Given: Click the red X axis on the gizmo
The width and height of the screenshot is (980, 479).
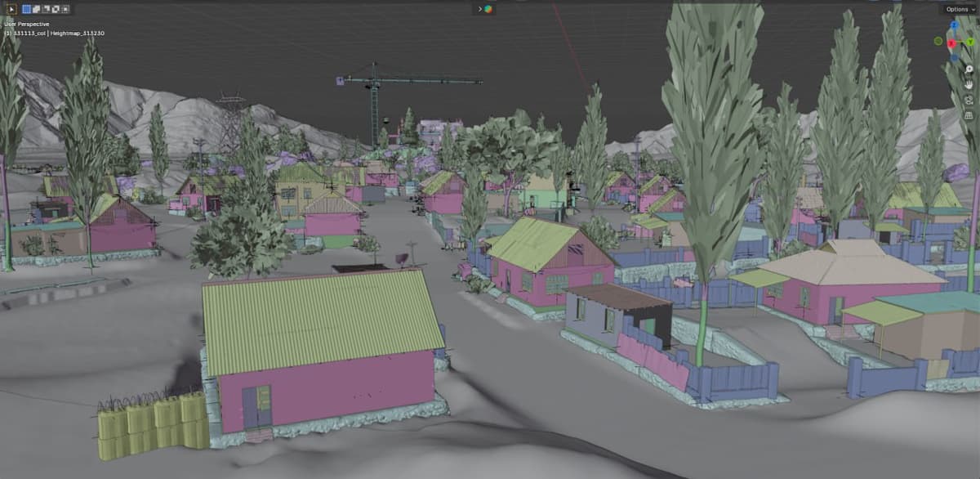Looking at the screenshot, I should coord(951,43).
